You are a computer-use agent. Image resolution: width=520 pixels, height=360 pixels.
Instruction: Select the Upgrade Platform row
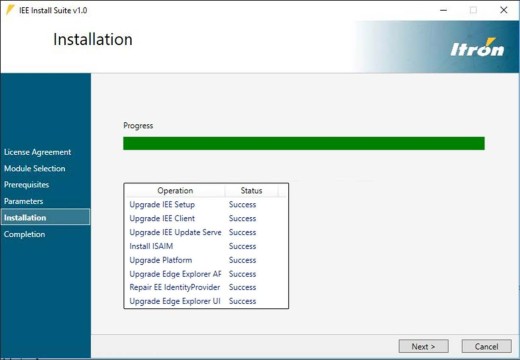[206, 260]
